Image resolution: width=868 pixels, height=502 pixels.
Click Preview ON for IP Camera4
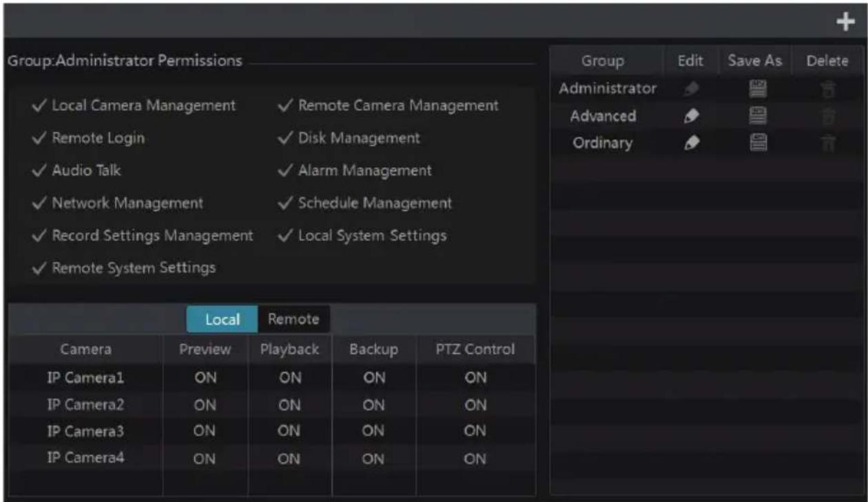pos(205,459)
